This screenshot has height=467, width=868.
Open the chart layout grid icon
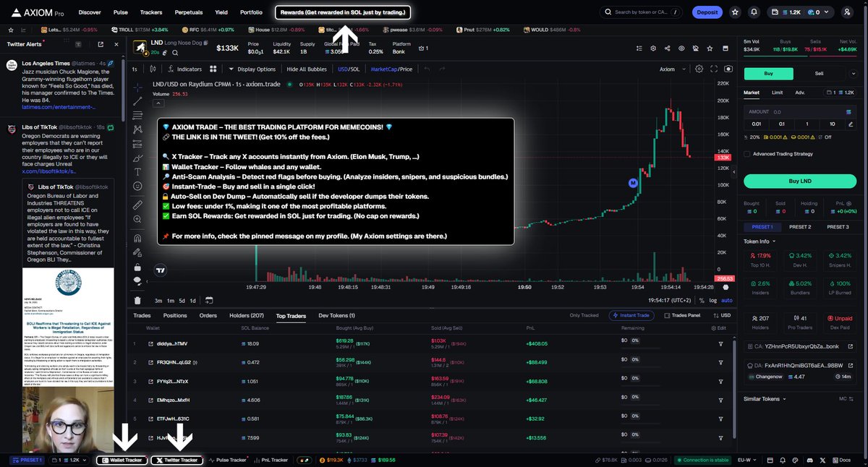click(x=213, y=69)
